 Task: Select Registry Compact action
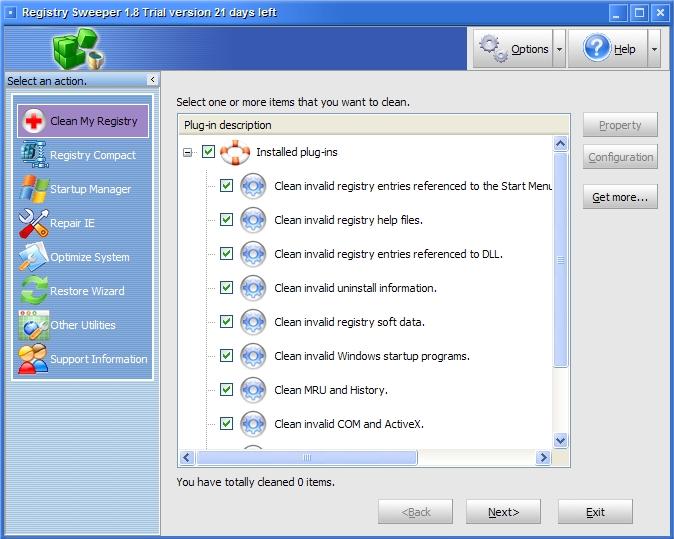83,155
